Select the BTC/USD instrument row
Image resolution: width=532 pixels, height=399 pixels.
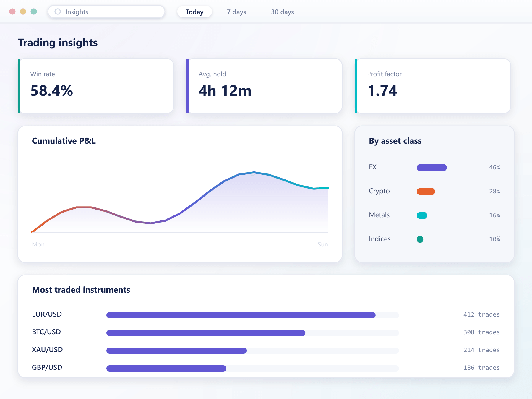coord(266,332)
